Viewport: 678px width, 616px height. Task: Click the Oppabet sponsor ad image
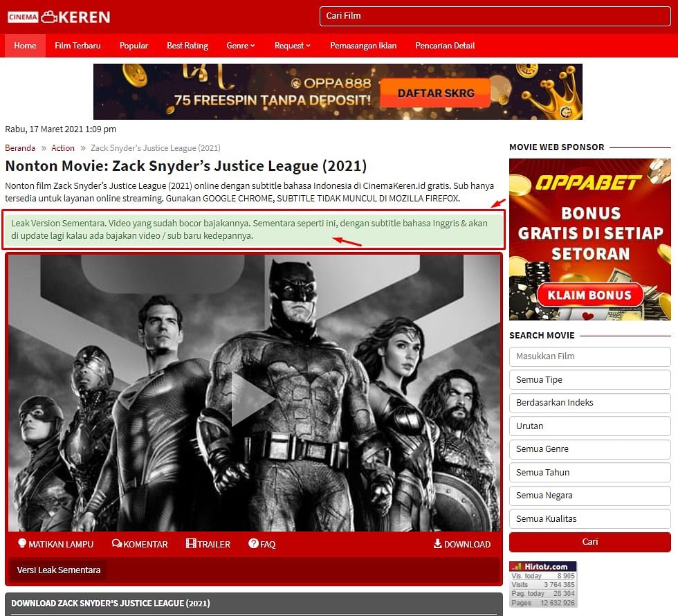[x=589, y=239]
